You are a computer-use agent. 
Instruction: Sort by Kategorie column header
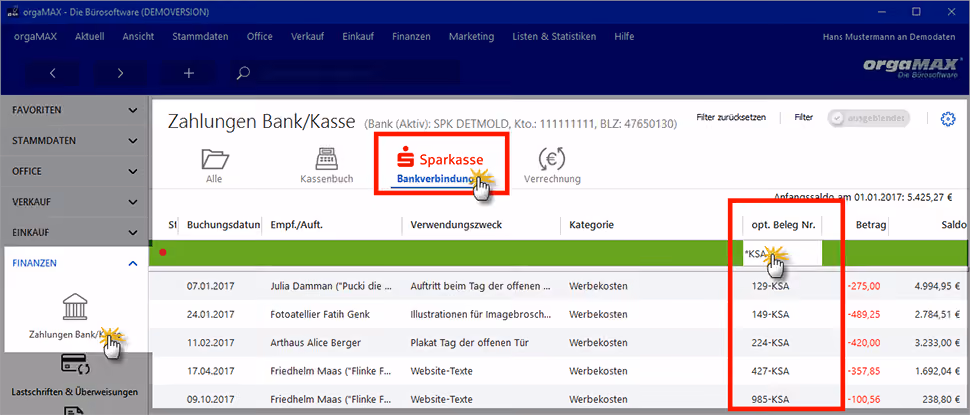click(x=591, y=225)
